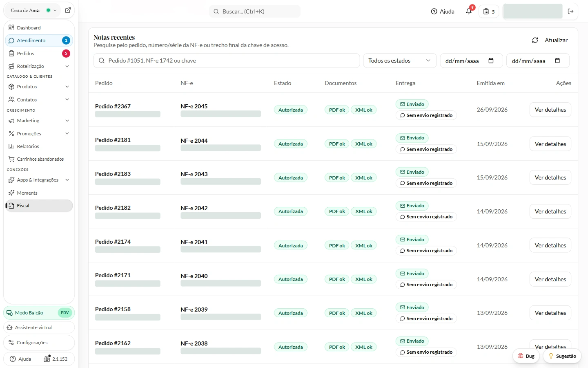Open external link icon beside store name
The width and height of the screenshot is (588, 368).
tap(68, 10)
